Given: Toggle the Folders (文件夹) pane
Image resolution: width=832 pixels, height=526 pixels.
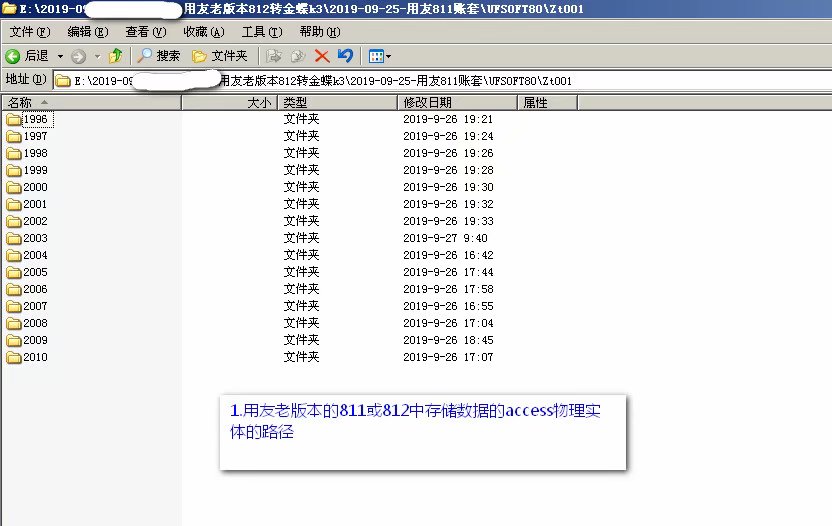Looking at the screenshot, I should pos(219,56).
